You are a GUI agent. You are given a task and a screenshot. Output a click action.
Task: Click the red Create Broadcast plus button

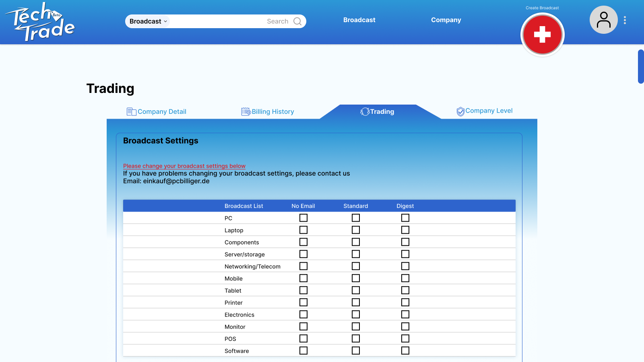[x=542, y=35]
